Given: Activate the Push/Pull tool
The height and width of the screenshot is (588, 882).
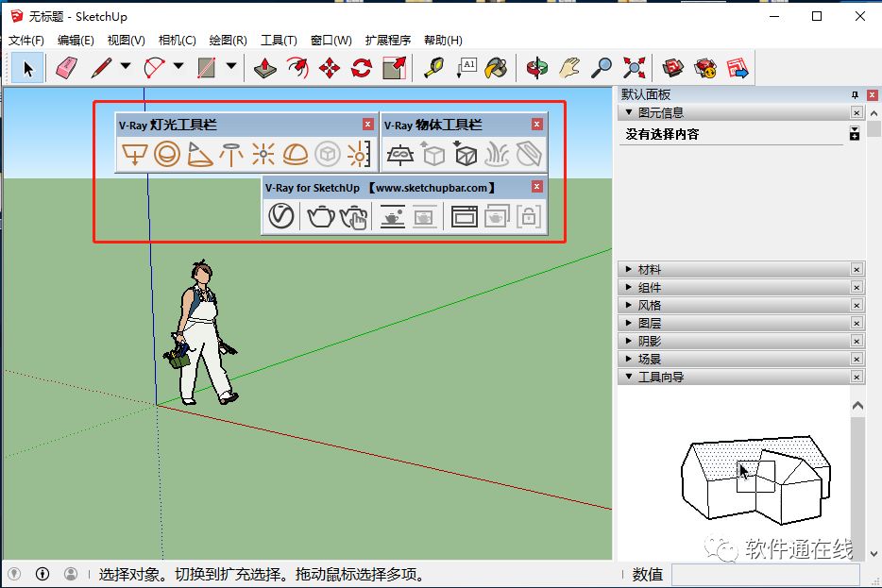Looking at the screenshot, I should coord(265,68).
